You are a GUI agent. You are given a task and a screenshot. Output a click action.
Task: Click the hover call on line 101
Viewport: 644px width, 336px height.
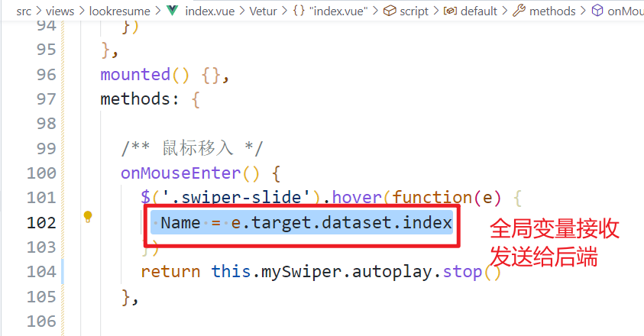pyautogui.click(x=357, y=198)
